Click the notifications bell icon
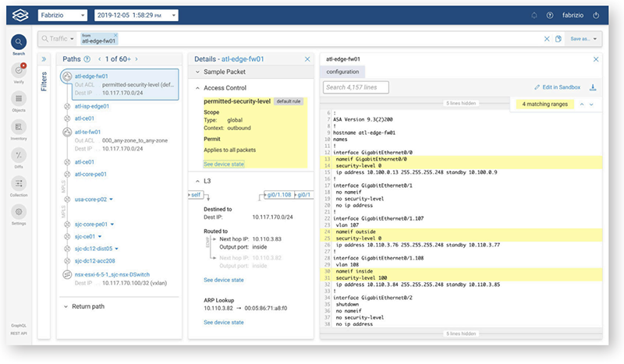 [534, 15]
